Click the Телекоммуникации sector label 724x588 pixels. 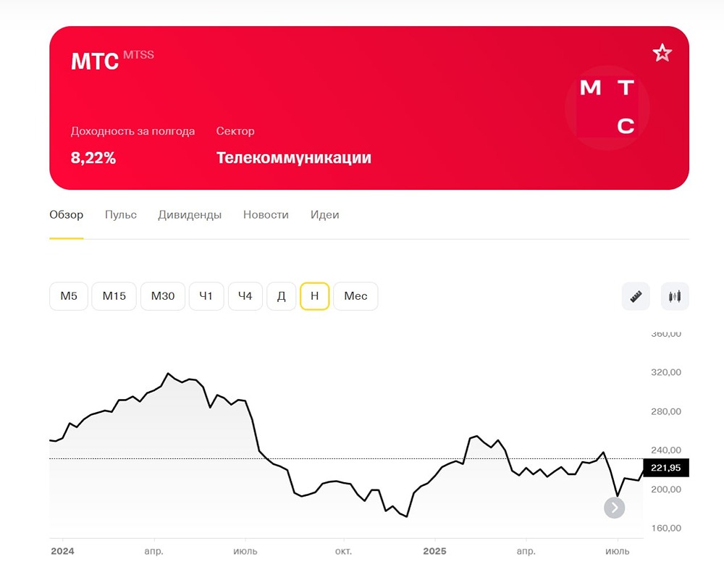pos(294,157)
